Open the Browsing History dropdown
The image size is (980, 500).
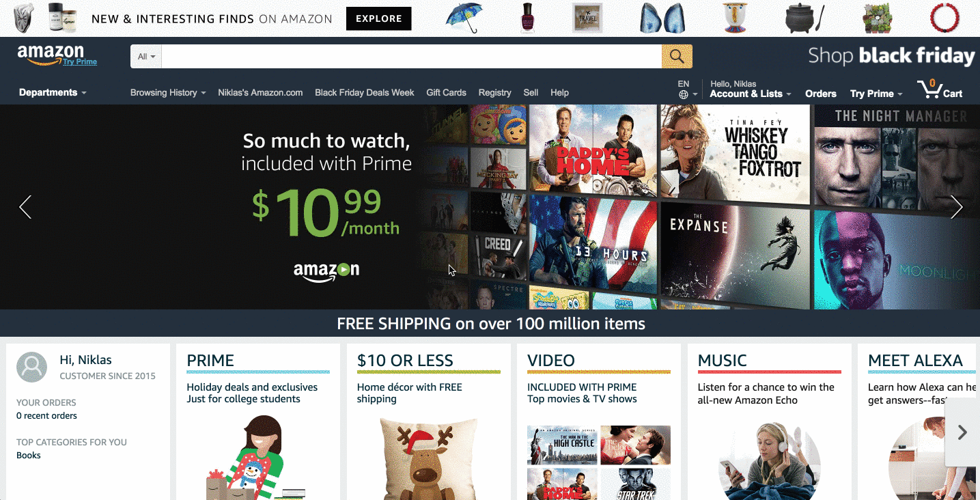pyautogui.click(x=168, y=92)
